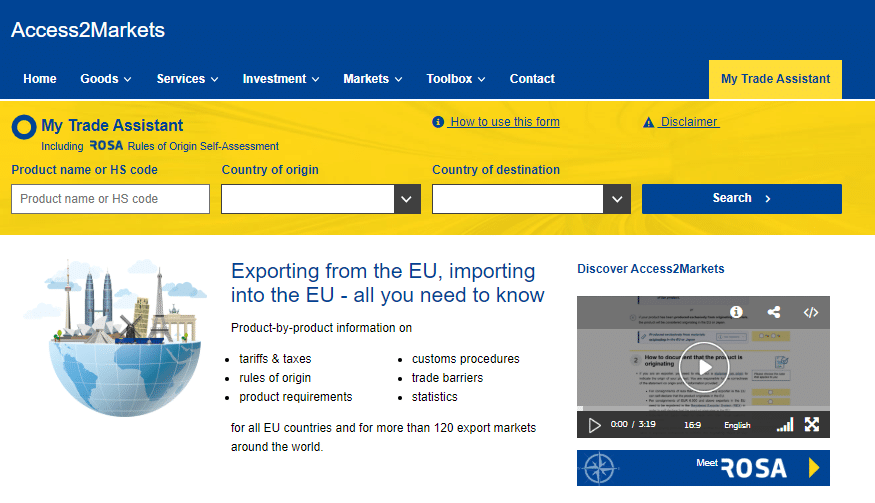The image size is (875, 503).
Task: Click the video share icon
Action: (774, 312)
